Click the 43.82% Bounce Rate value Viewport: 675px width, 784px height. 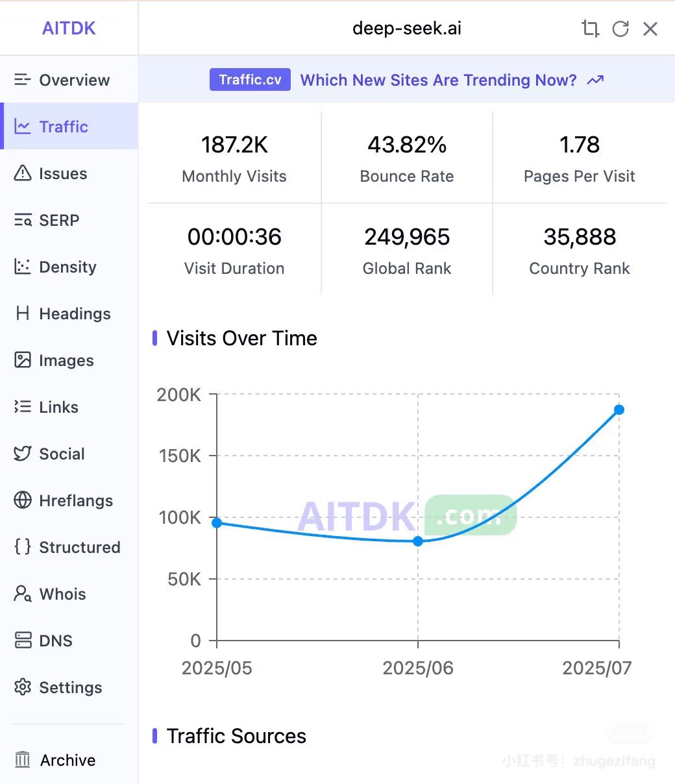[407, 145]
